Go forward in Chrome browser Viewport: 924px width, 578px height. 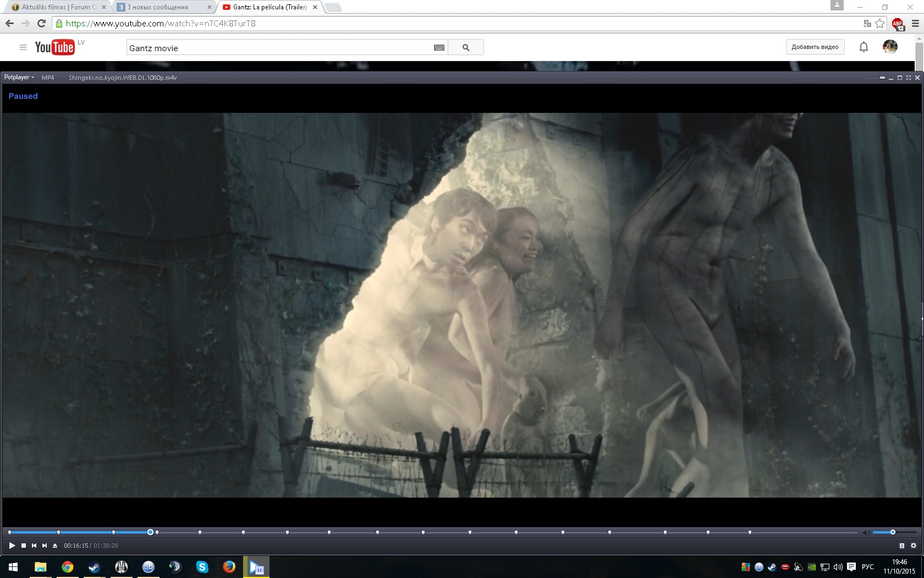[x=25, y=23]
